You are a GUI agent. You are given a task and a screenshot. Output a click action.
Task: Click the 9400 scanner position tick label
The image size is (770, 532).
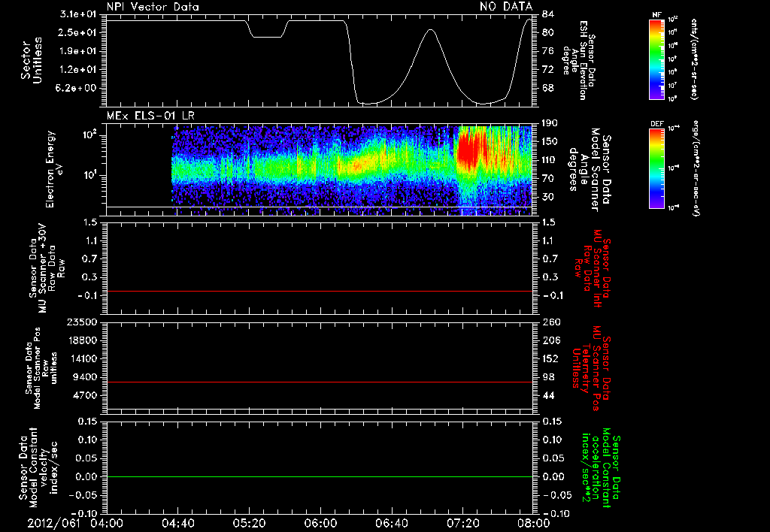pos(86,377)
